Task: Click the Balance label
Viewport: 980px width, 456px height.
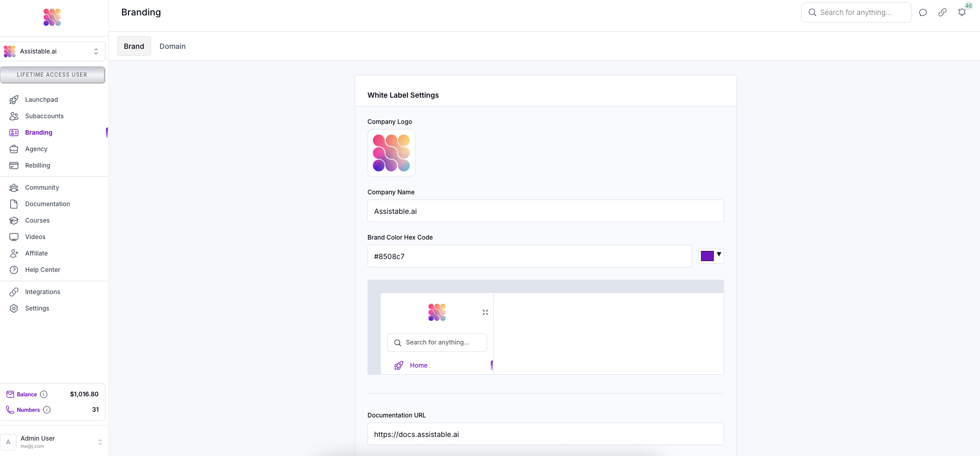Action: (27, 395)
